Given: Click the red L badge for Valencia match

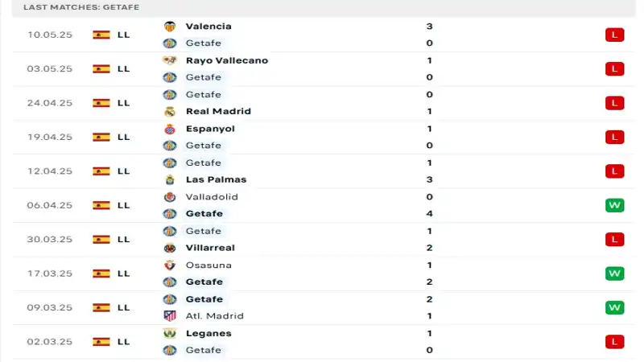Looking at the screenshot, I should point(615,35).
